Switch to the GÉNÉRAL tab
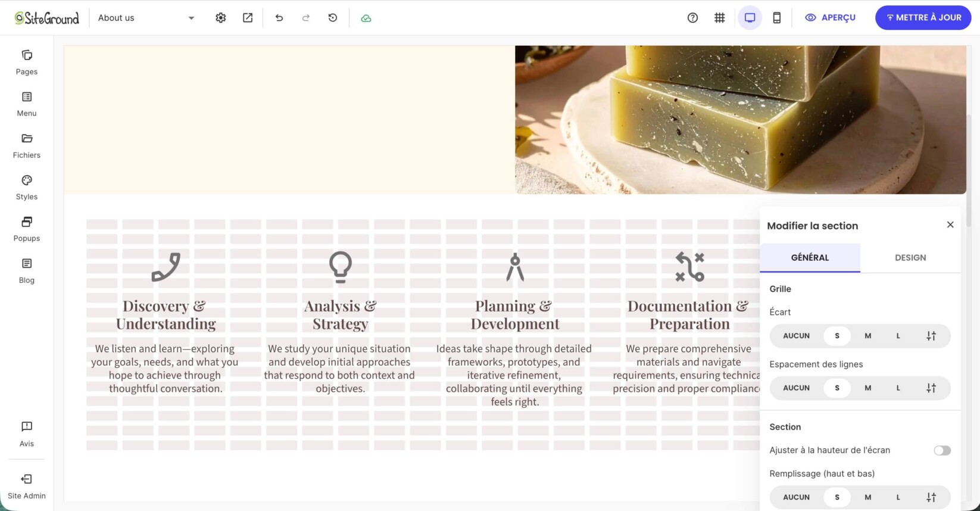 tap(810, 258)
